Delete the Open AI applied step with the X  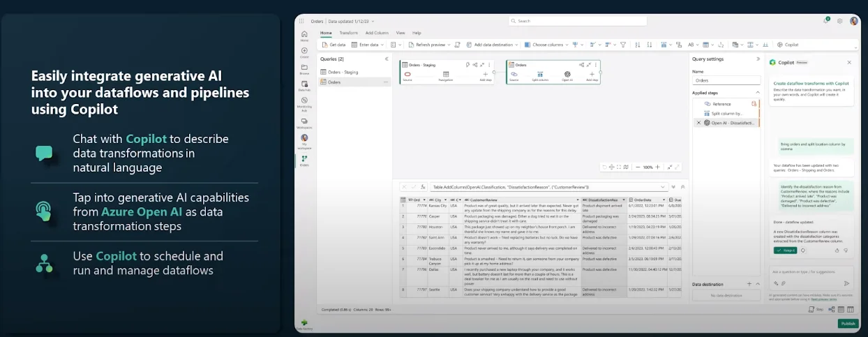coord(698,123)
